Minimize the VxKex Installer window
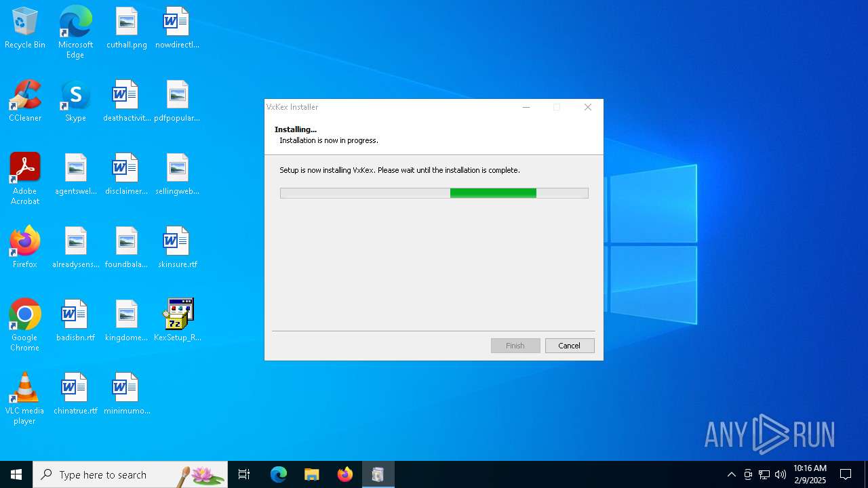The height and width of the screenshot is (488, 868). pyautogui.click(x=526, y=107)
